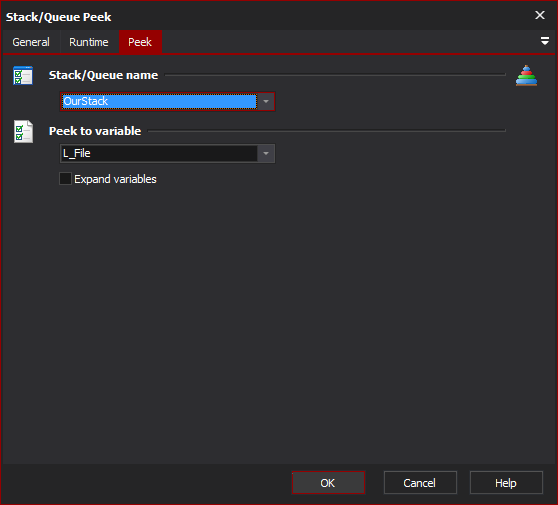Click inside the OurStack name field
Viewport: 558px width, 505px height.
point(159,102)
